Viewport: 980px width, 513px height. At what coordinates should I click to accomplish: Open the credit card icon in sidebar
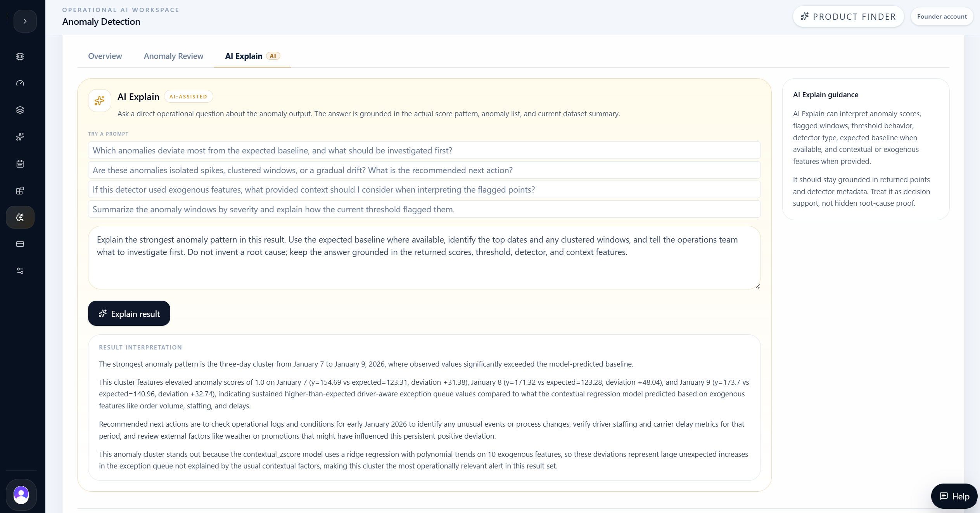(20, 244)
